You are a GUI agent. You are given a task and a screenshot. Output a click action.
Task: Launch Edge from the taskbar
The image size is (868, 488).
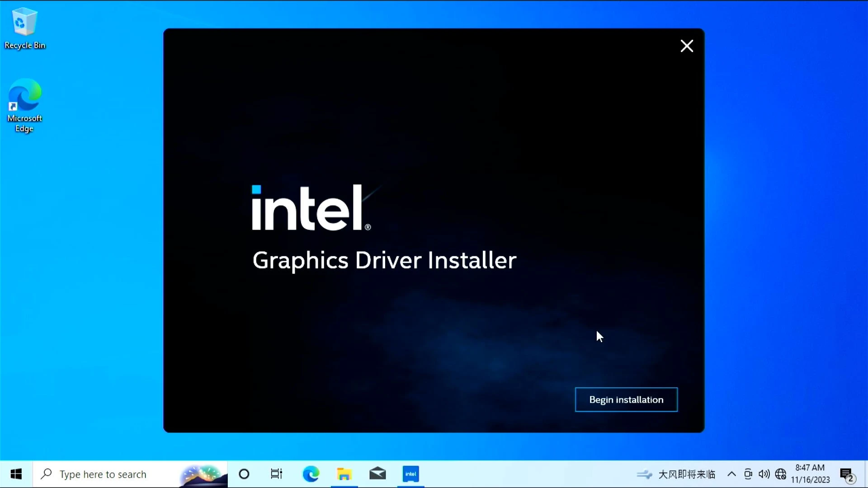311,474
